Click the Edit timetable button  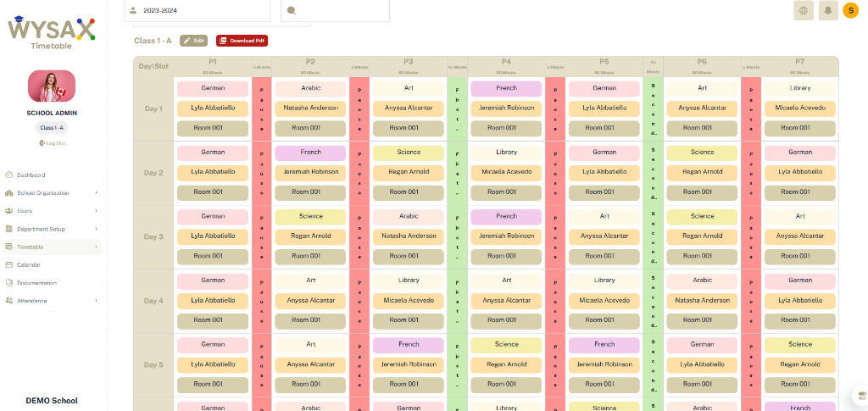[194, 41]
